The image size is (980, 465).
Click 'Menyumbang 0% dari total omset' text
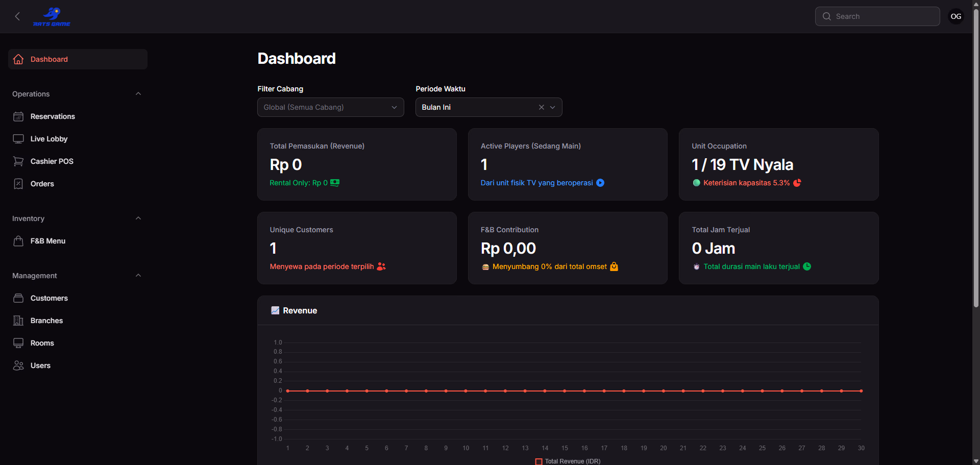(x=550, y=266)
